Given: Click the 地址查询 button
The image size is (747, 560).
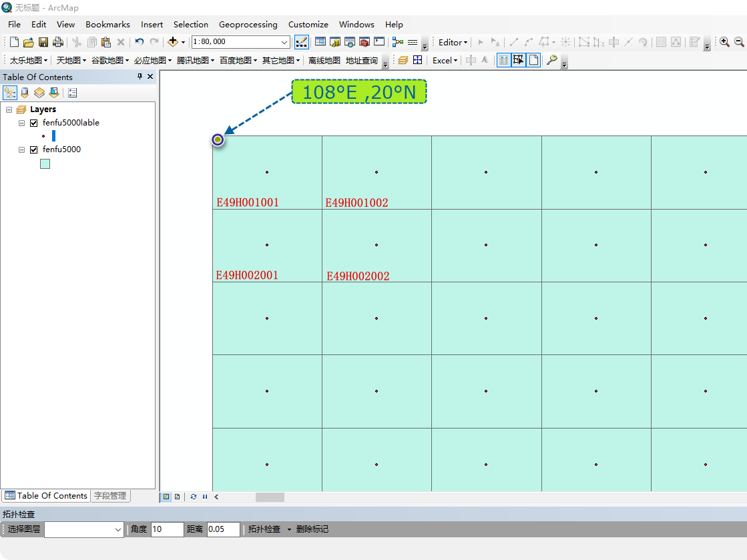Looking at the screenshot, I should point(362,61).
